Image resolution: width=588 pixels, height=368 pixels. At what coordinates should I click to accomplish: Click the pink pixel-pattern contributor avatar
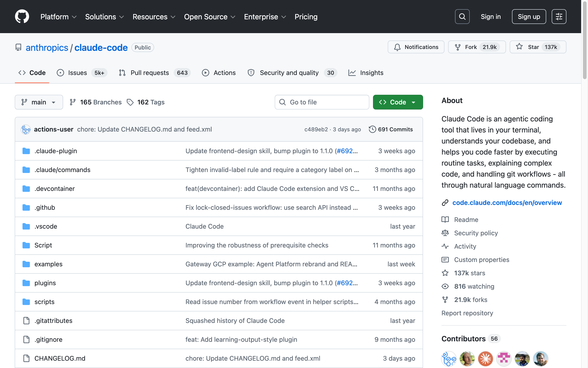pos(504,359)
